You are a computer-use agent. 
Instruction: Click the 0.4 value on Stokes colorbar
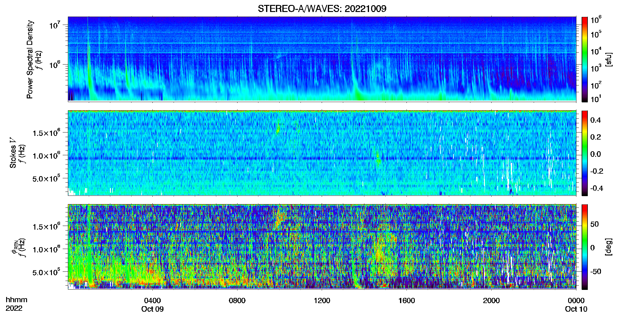(595, 120)
